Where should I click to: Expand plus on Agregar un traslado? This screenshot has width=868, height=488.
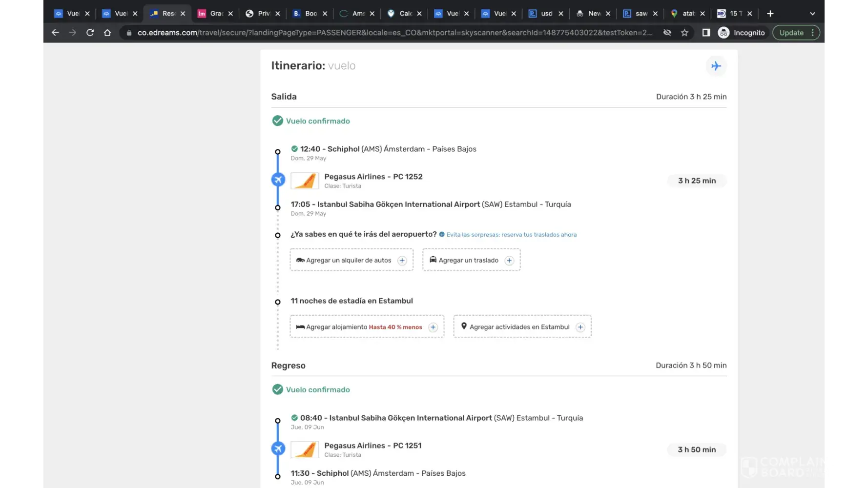[509, 261]
